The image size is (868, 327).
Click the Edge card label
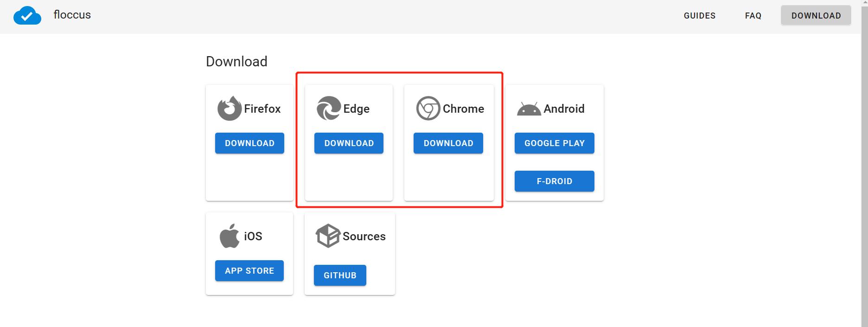pos(357,109)
